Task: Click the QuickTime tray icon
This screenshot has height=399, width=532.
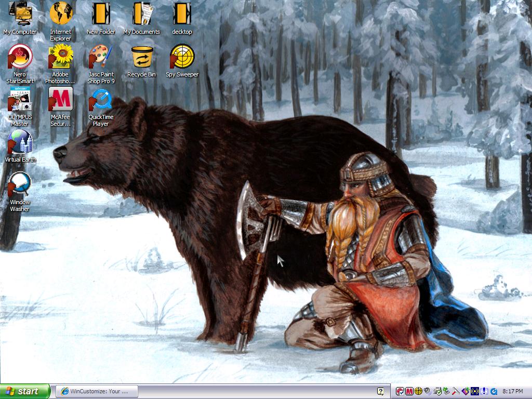Action: 494,391
